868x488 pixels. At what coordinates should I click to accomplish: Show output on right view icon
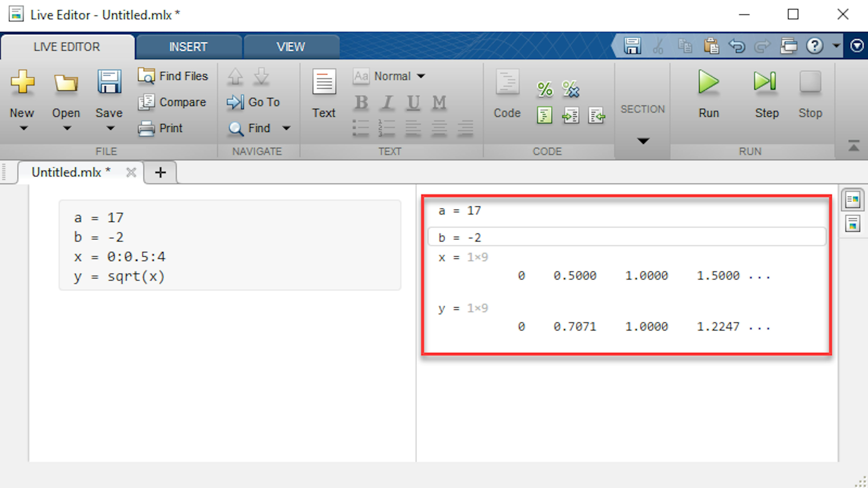pyautogui.click(x=853, y=200)
